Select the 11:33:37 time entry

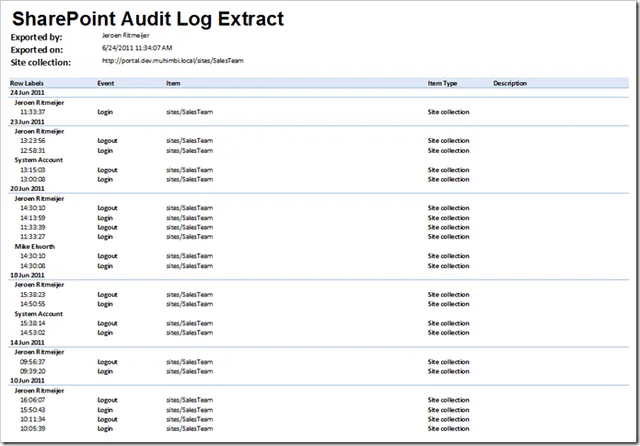coord(33,112)
